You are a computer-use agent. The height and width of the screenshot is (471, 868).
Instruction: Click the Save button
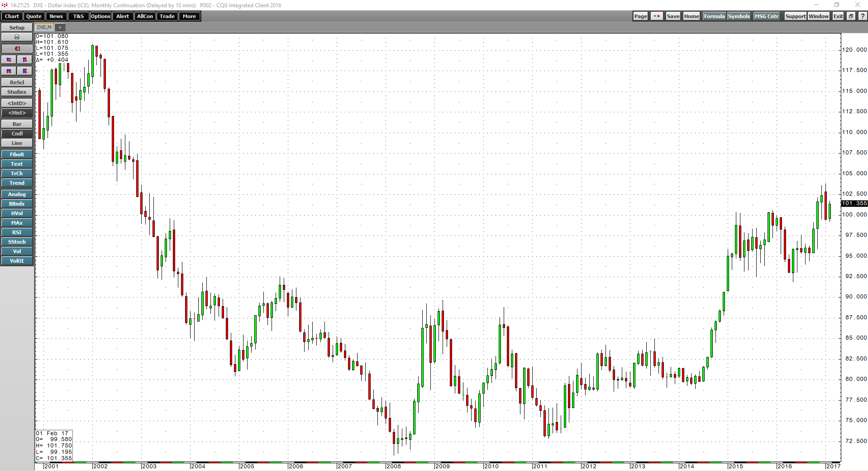point(673,16)
